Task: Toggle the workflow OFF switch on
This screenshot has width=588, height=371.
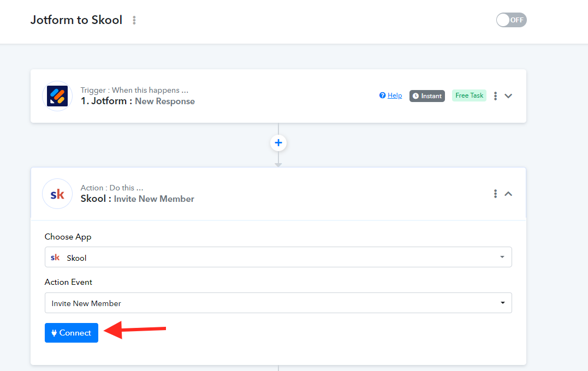Action: (x=511, y=20)
